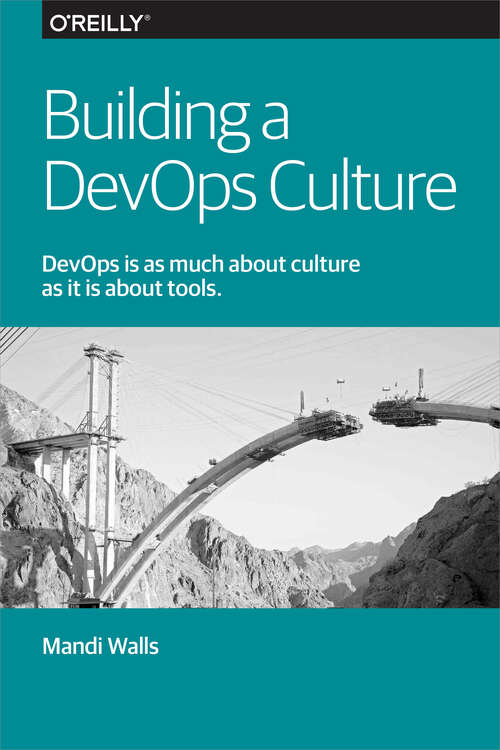This screenshot has height=750, width=500.
Task: Click subtitle line 'DevOps is as much about culture'
Action: [x=201, y=264]
